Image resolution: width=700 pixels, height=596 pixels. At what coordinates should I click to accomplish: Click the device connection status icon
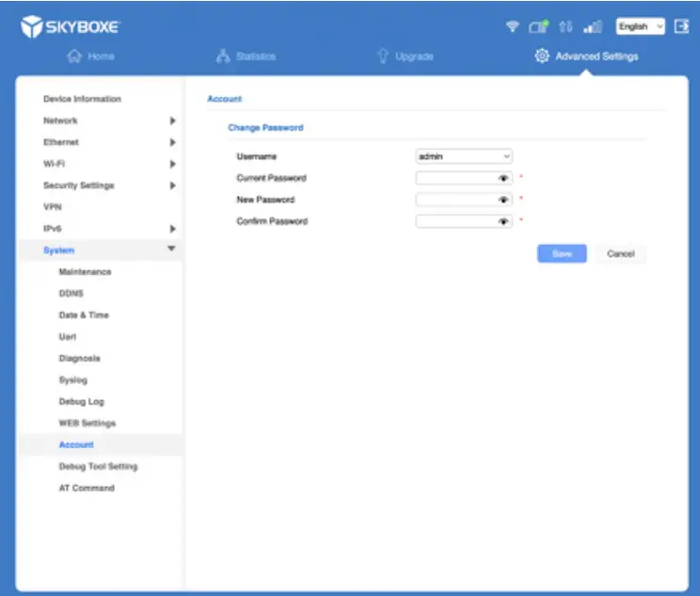[x=538, y=27]
